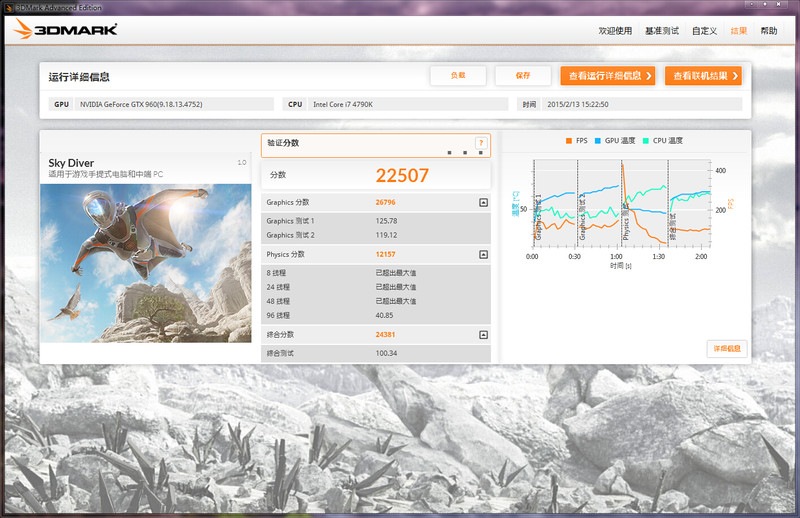Click Graphics score value 26796

[x=385, y=203]
